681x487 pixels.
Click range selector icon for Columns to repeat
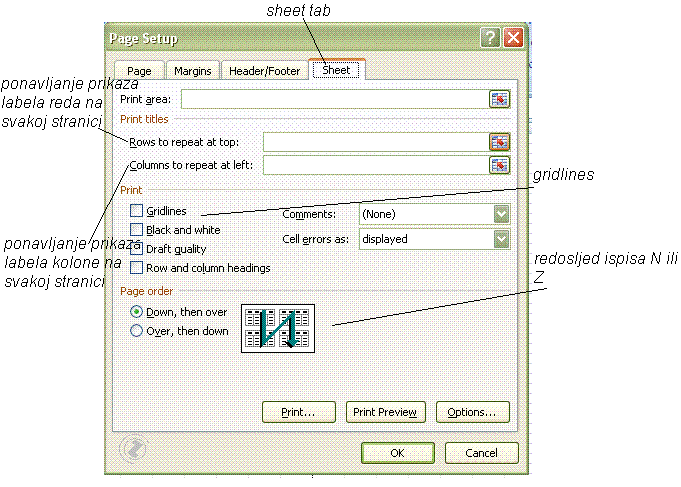click(499, 165)
